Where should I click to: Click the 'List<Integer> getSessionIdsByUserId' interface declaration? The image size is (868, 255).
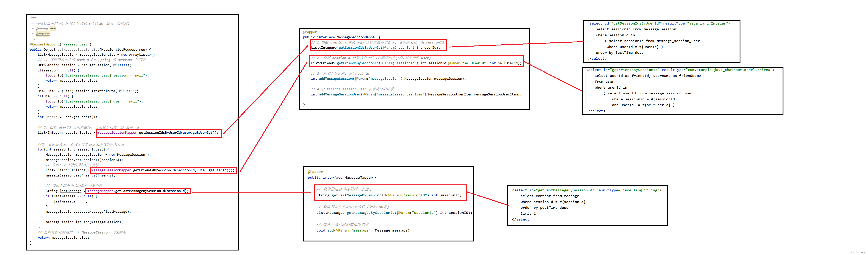click(x=375, y=48)
